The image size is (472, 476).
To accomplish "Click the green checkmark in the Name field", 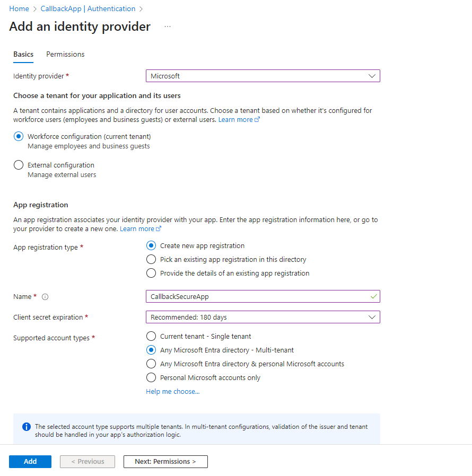I will coord(373,296).
